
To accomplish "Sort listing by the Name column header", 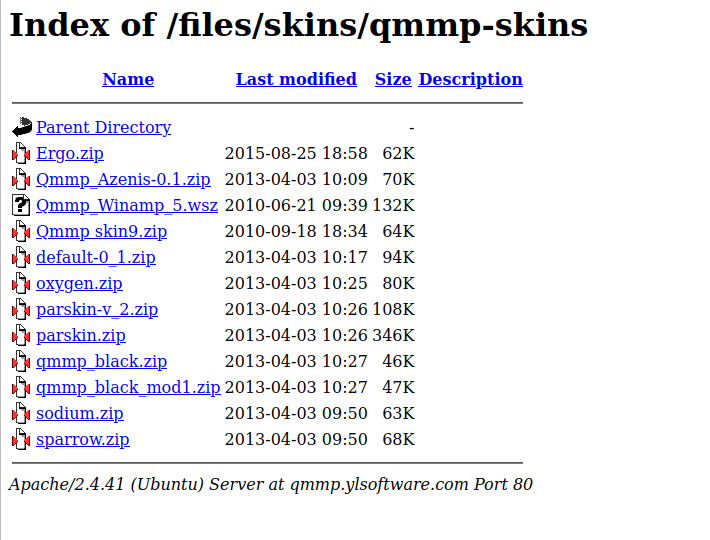I will [128, 80].
